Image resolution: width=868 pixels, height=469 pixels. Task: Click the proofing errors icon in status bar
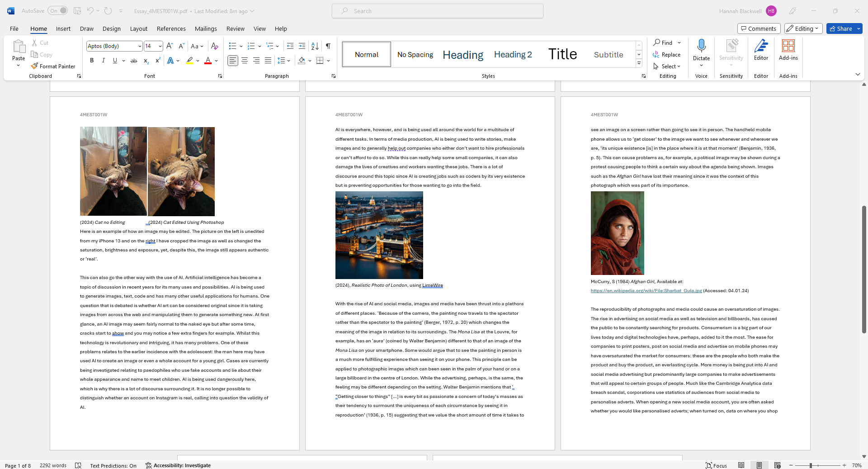78,465
